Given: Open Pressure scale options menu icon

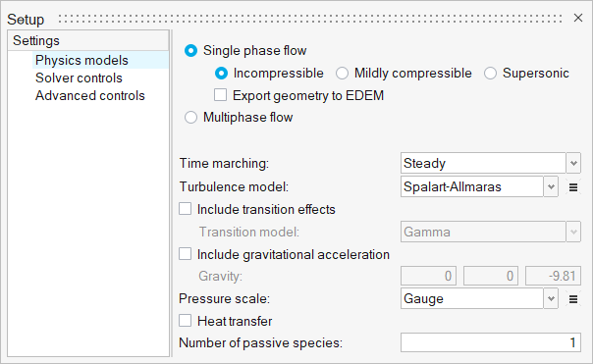Looking at the screenshot, I should click(x=573, y=299).
